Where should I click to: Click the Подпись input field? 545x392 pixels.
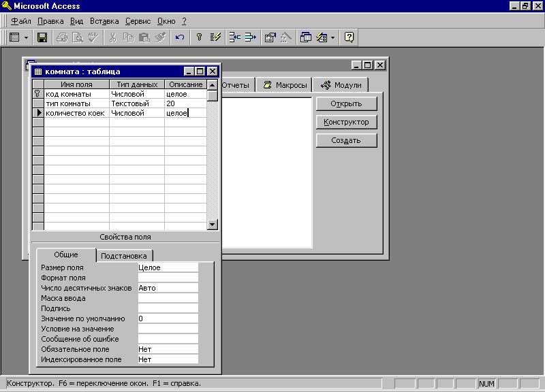[168, 308]
